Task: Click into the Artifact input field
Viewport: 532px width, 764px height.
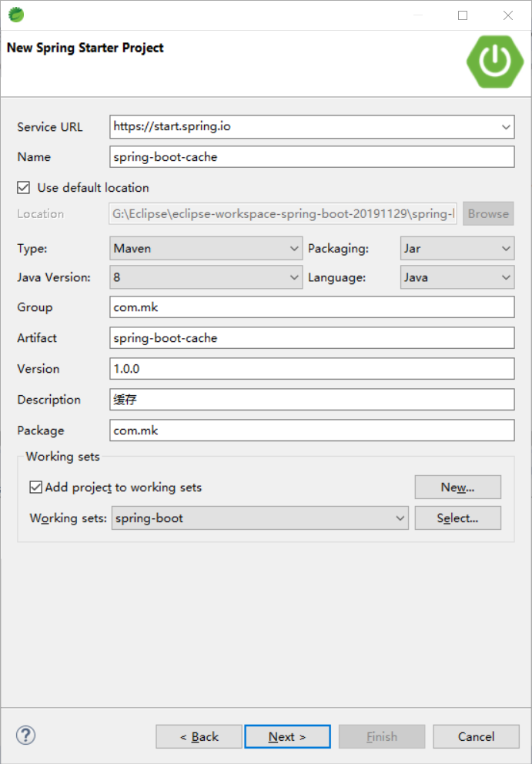Action: pos(312,337)
